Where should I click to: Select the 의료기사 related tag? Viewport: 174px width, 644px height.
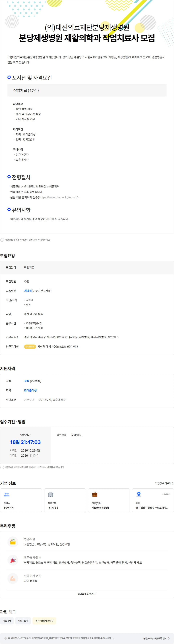(7, 620)
